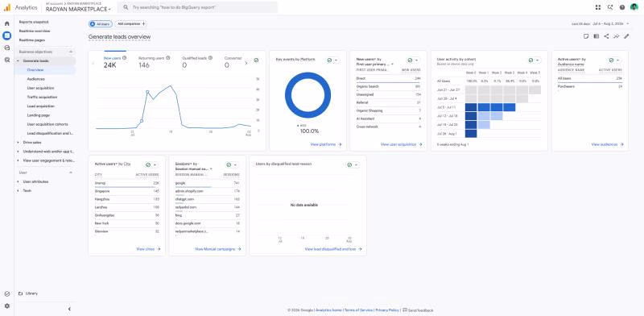
Task: Select the New users metric tab
Action: tap(115, 62)
